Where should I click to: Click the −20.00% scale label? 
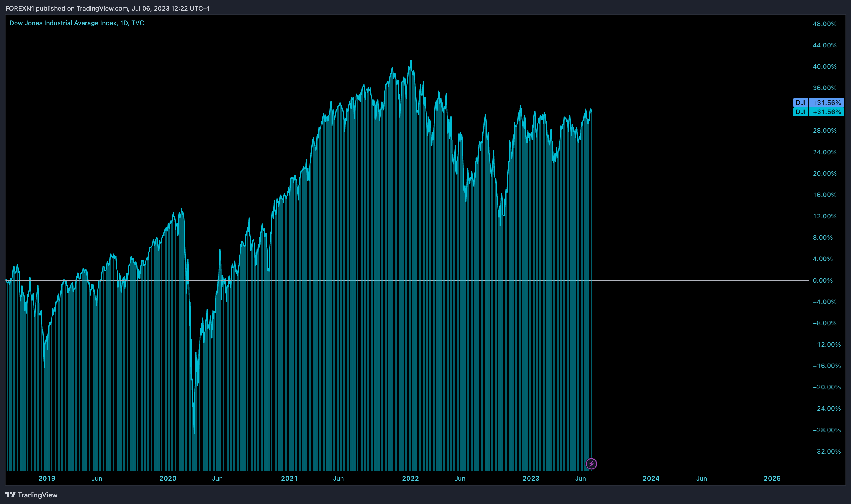click(x=826, y=387)
